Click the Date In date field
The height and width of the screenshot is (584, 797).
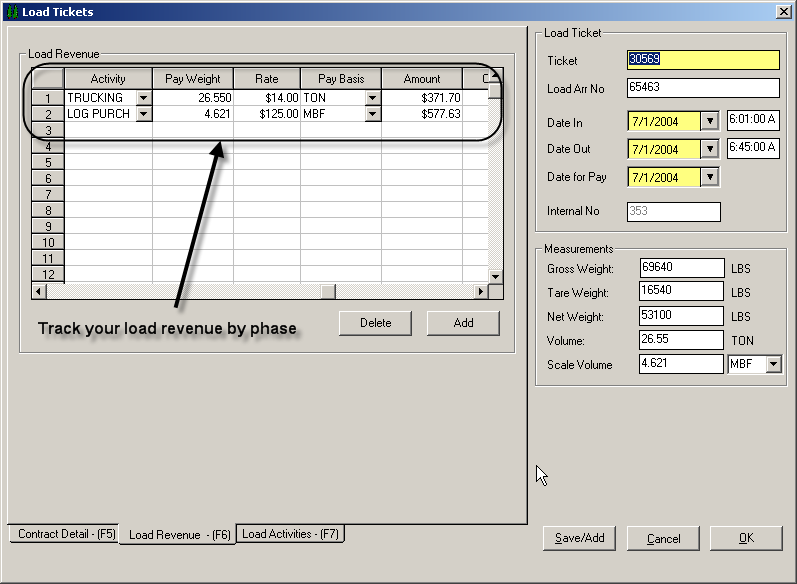(664, 121)
